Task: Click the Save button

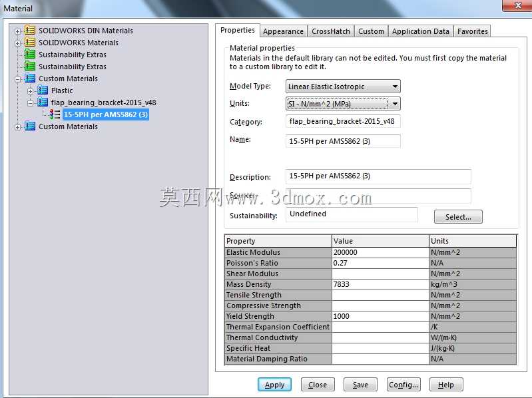Action: point(360,385)
